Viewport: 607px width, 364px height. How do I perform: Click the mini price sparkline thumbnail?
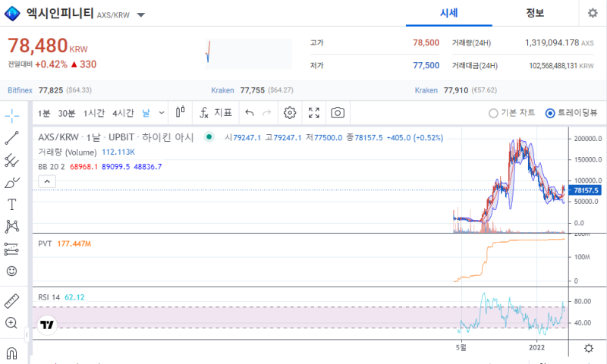coord(249,54)
